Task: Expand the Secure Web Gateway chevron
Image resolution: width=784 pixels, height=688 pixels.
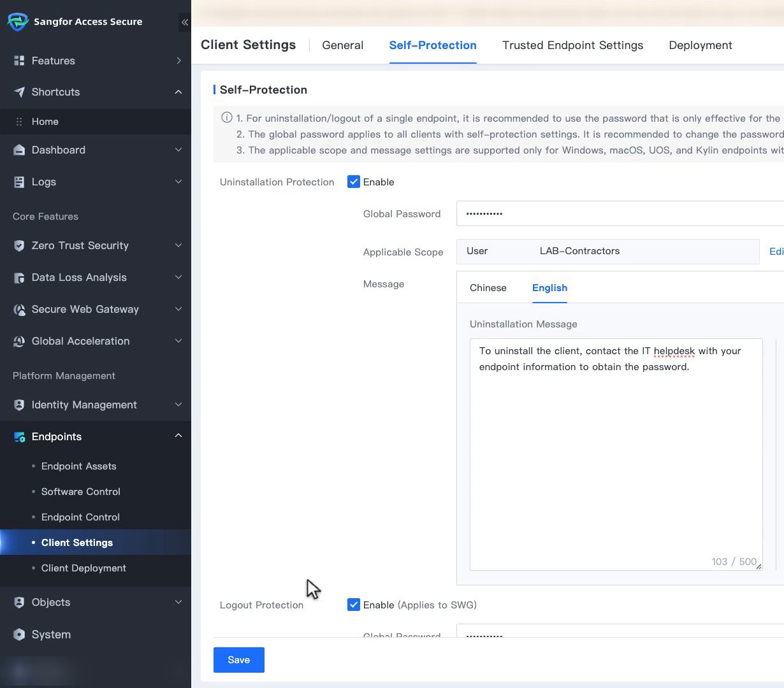Action: click(178, 309)
